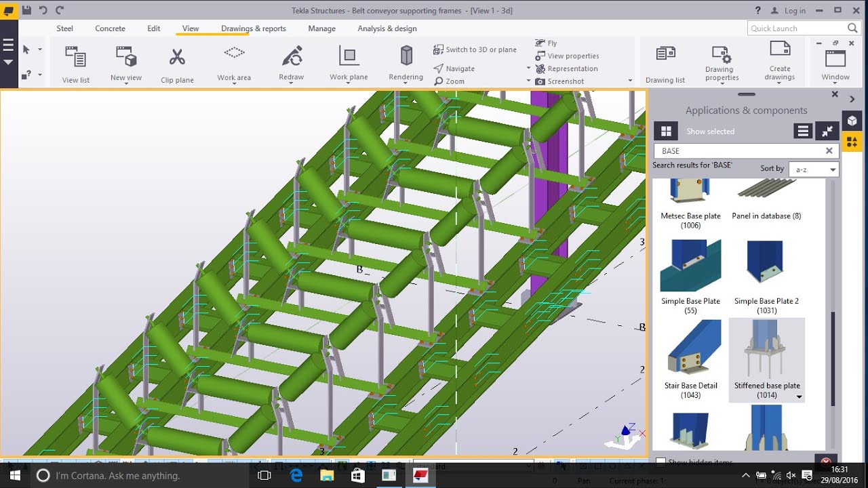The image size is (868, 488).
Task: Open the Tekla file menu icon
Action: pyautogui.click(x=9, y=10)
